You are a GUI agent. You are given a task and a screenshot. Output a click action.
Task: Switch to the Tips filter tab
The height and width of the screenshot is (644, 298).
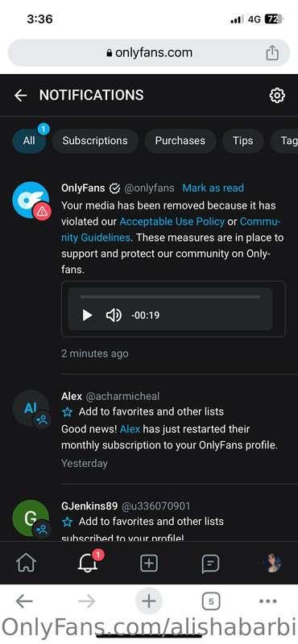pyautogui.click(x=242, y=140)
